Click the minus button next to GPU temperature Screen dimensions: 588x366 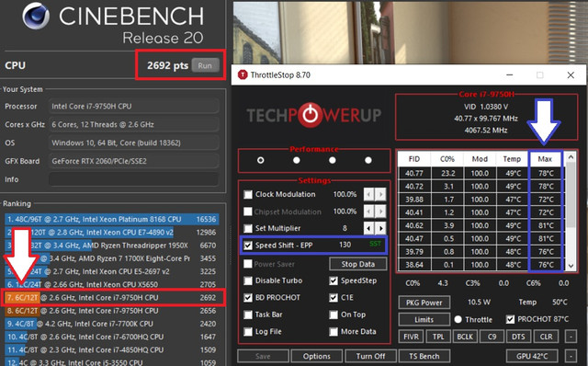point(571,356)
